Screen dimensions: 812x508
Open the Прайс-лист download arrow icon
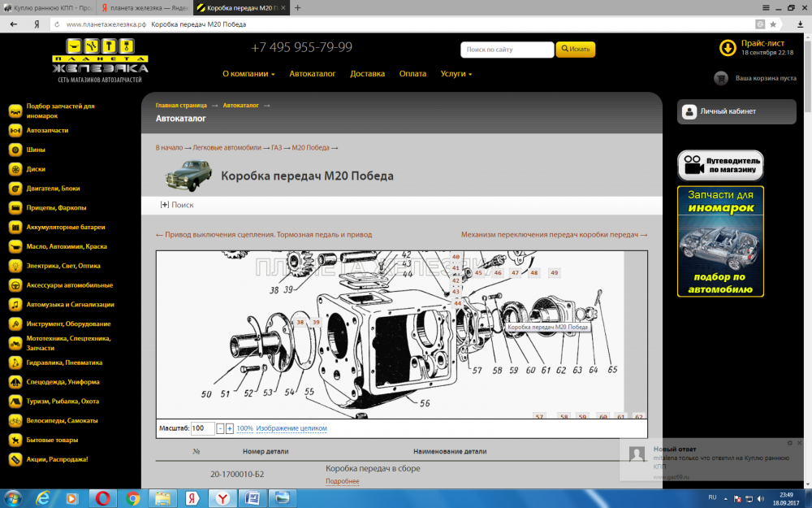tap(728, 48)
